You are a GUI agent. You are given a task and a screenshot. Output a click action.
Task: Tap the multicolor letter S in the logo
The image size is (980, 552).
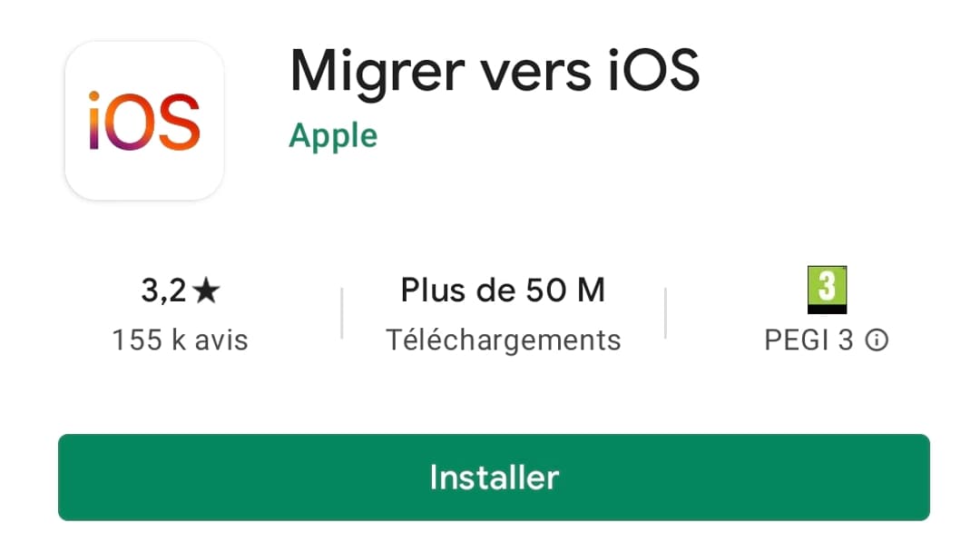pyautogui.click(x=180, y=122)
